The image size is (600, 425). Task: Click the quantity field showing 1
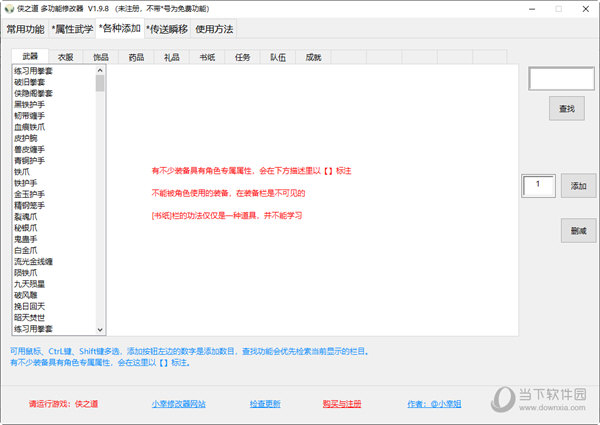tap(538, 186)
